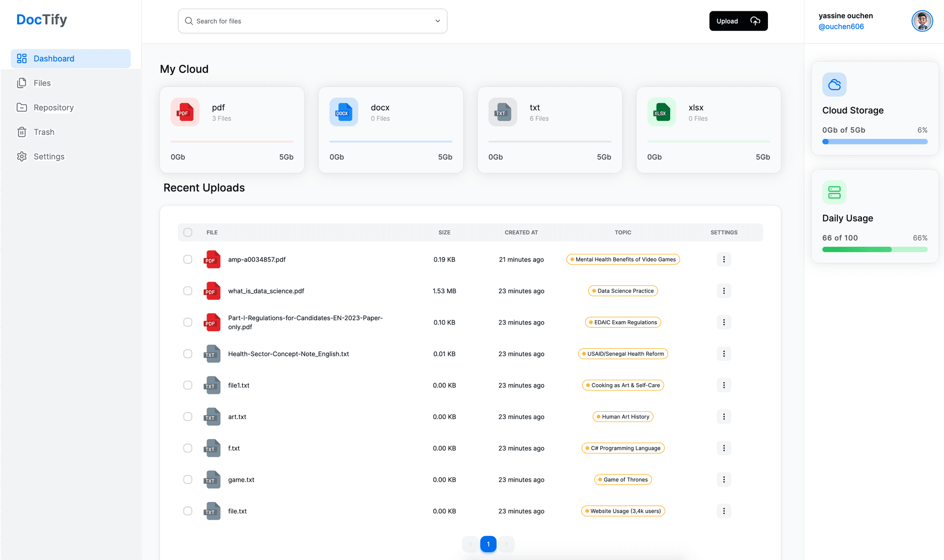
Task: Click the gray TXT card icon
Action: pyautogui.click(x=502, y=112)
